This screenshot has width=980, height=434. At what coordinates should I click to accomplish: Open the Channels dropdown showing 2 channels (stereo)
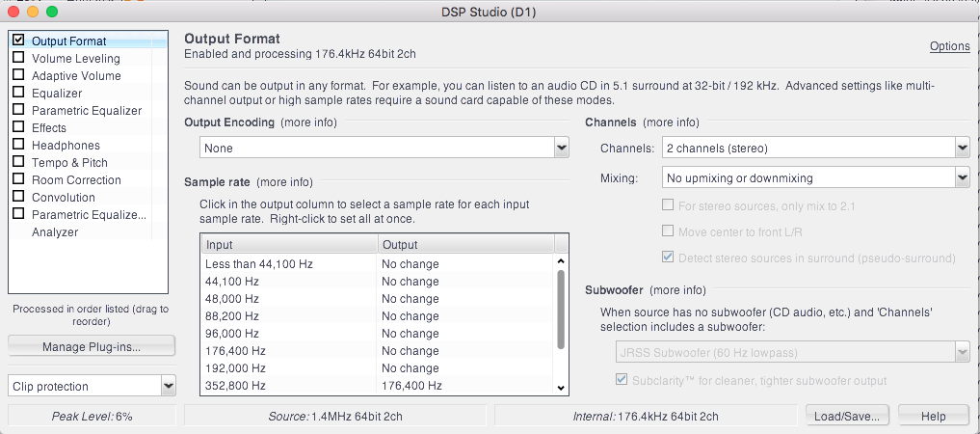pos(815,149)
